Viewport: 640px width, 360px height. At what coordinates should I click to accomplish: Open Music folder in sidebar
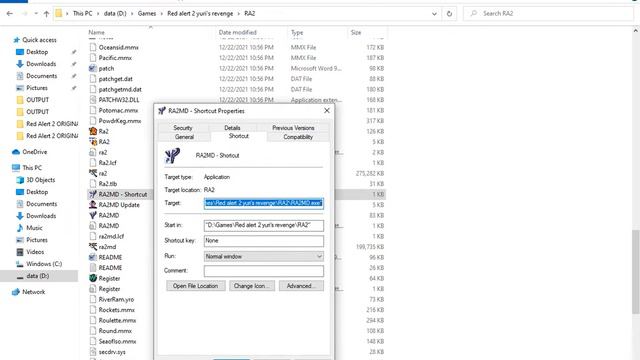tap(34, 228)
